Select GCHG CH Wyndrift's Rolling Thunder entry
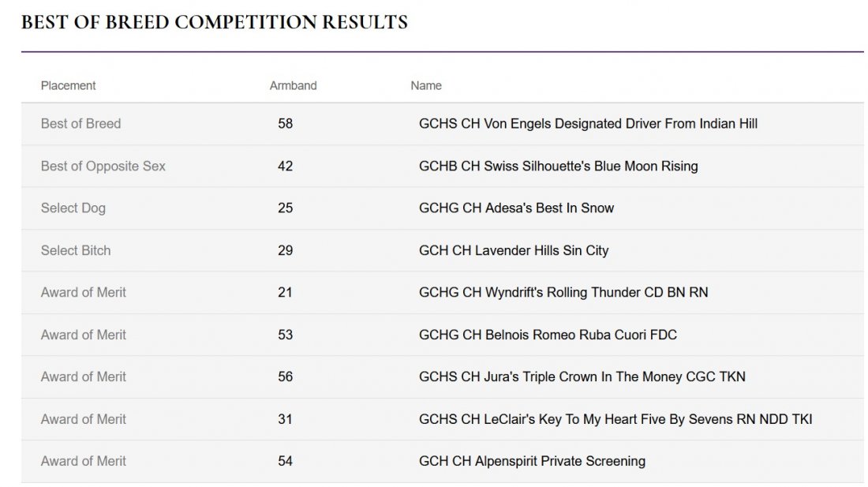This screenshot has width=868, height=487. (563, 292)
